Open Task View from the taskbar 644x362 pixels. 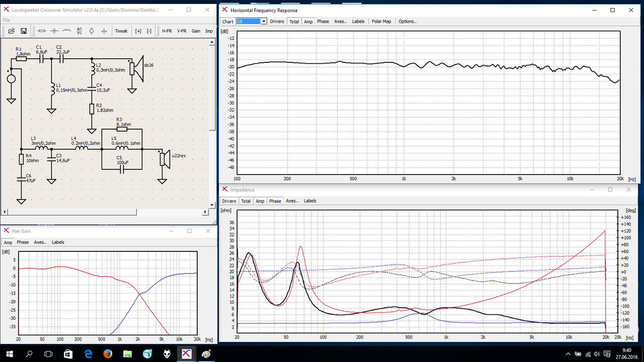point(49,353)
